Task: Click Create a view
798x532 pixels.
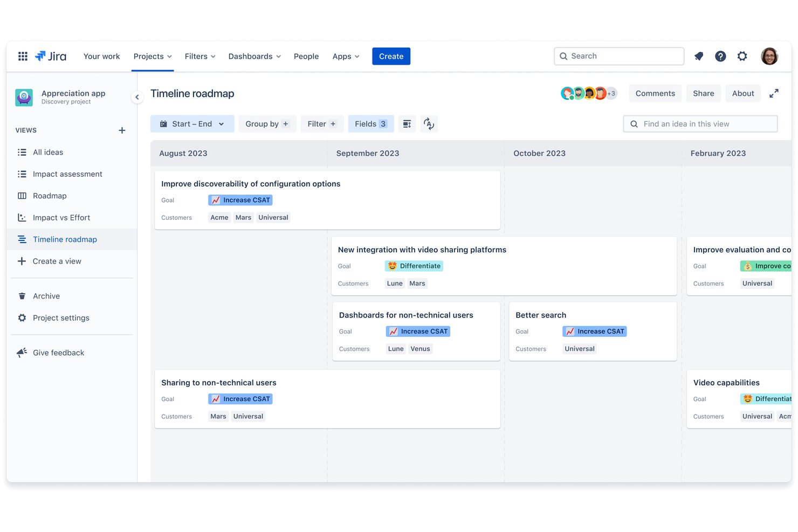Action: pos(72,261)
